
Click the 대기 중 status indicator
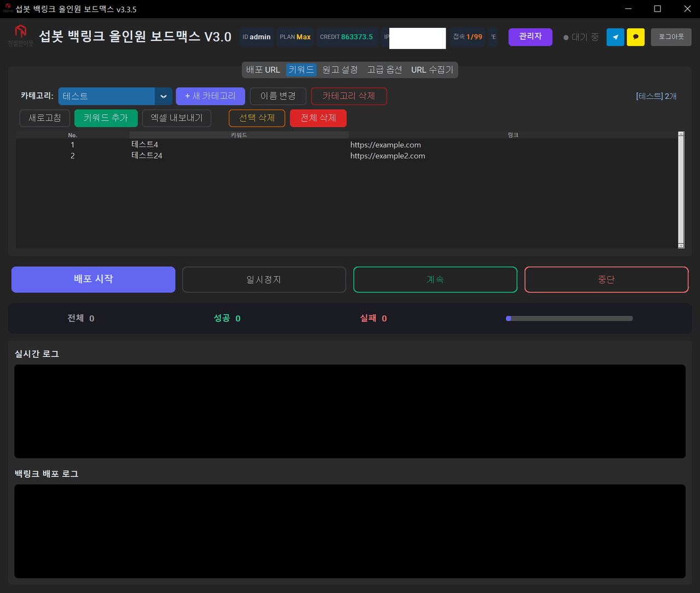(581, 37)
